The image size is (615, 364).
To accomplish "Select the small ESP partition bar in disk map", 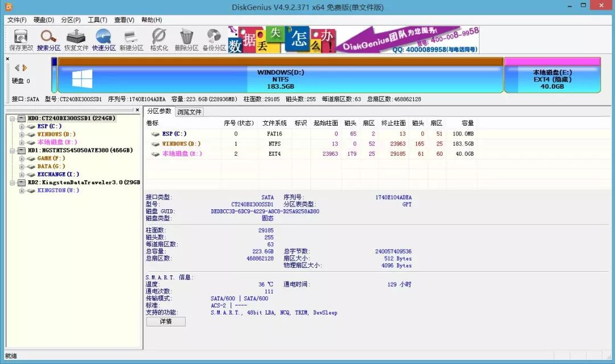I will [x=54, y=76].
